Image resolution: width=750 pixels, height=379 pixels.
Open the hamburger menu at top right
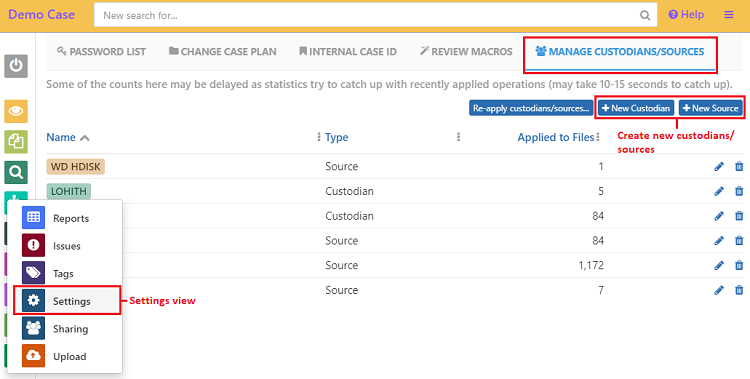(x=729, y=15)
